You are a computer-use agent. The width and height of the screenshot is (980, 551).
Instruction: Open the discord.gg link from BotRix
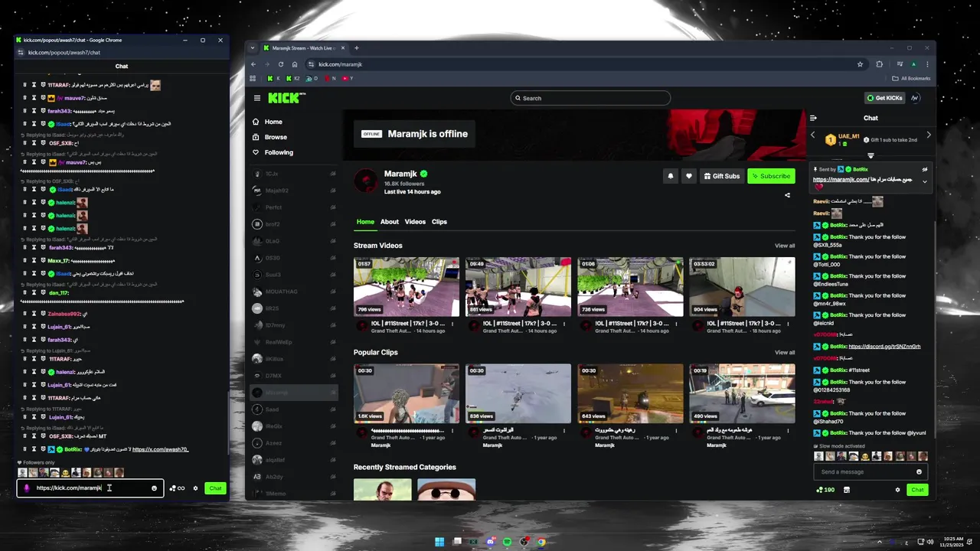[884, 347]
